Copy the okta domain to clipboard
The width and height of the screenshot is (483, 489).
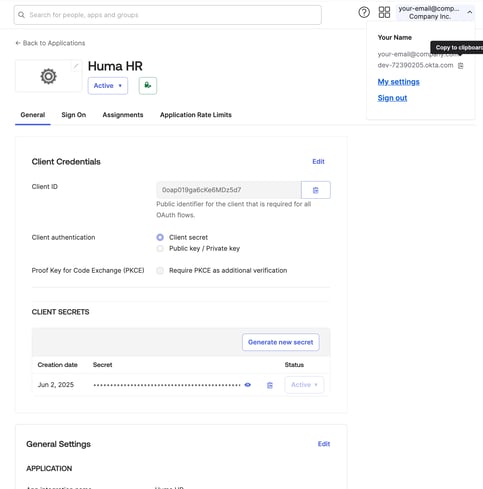click(461, 66)
